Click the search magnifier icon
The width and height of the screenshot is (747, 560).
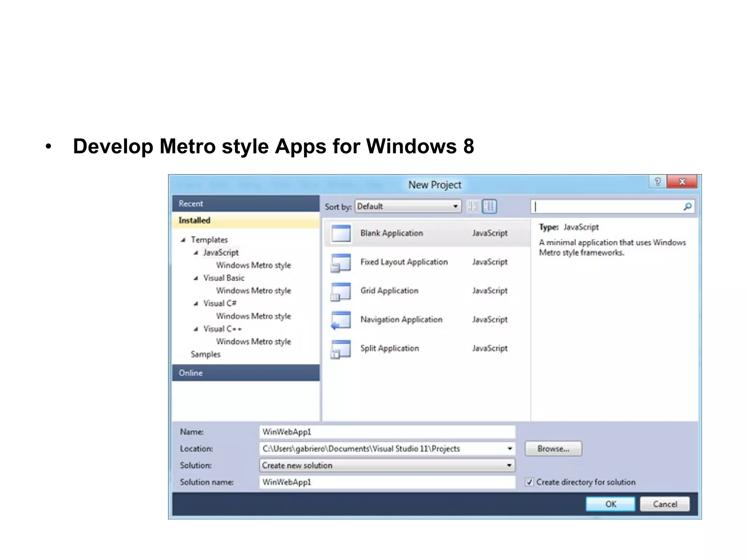coord(687,207)
